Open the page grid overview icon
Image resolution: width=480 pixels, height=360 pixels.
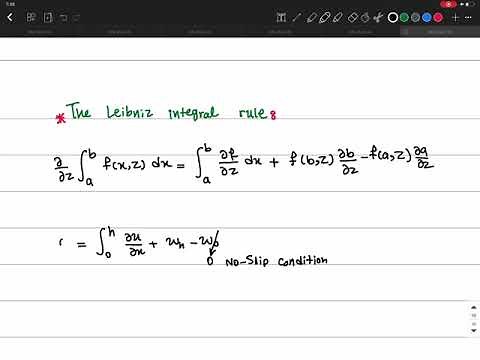[31, 17]
